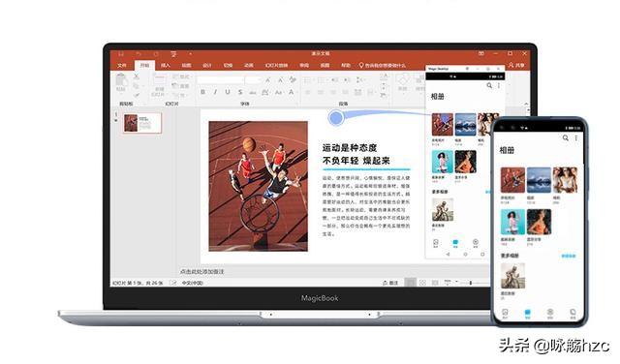Apply Bold formatting in ribbon
The height and width of the screenshot is (364, 620).
click(x=202, y=92)
